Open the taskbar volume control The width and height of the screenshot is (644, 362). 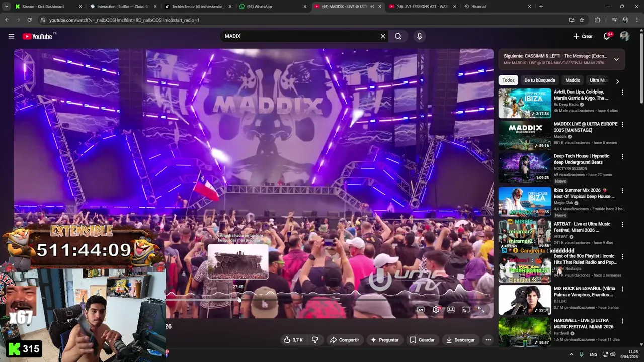612,354
